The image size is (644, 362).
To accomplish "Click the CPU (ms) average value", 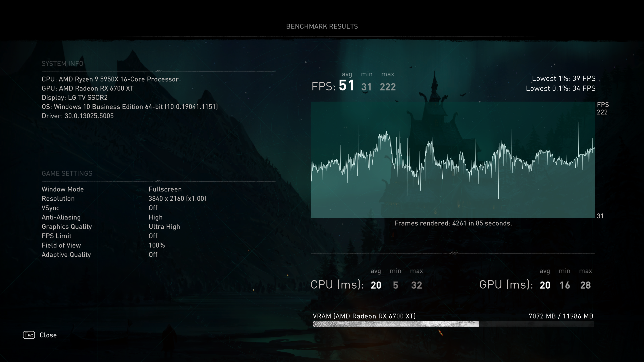I will point(376,285).
